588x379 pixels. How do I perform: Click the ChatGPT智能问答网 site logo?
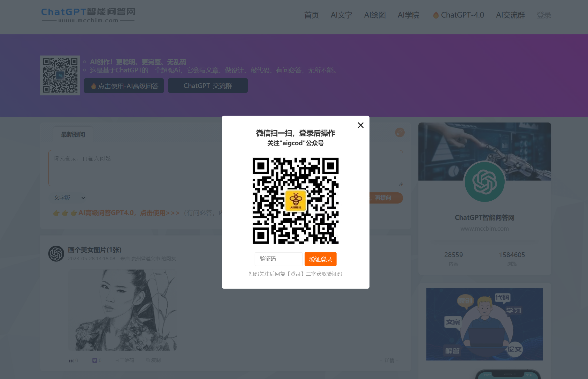(88, 15)
